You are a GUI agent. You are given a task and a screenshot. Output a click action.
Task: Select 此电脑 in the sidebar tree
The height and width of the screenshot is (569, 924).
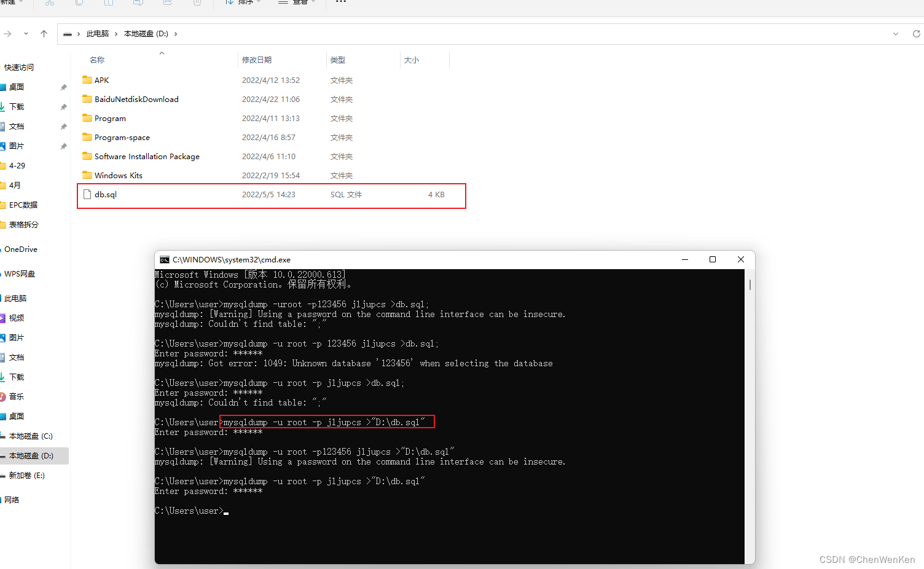pyautogui.click(x=15, y=299)
